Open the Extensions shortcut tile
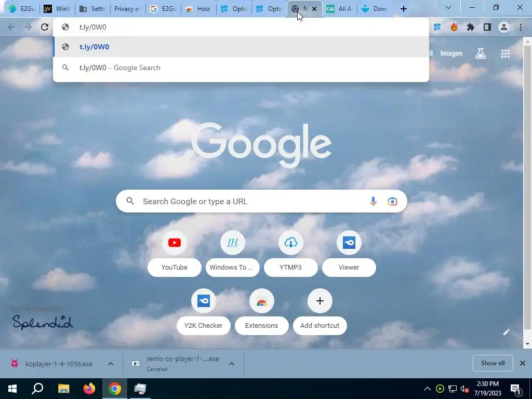 (262, 311)
